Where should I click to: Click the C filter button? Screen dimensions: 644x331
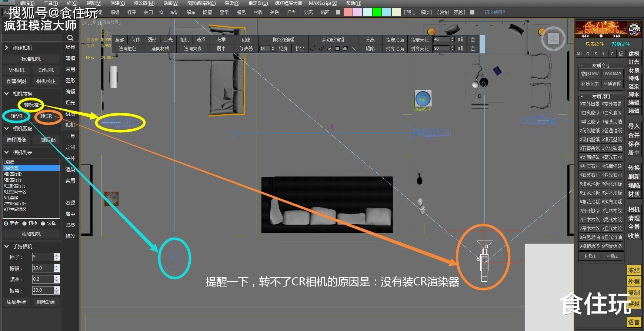click(x=612, y=54)
